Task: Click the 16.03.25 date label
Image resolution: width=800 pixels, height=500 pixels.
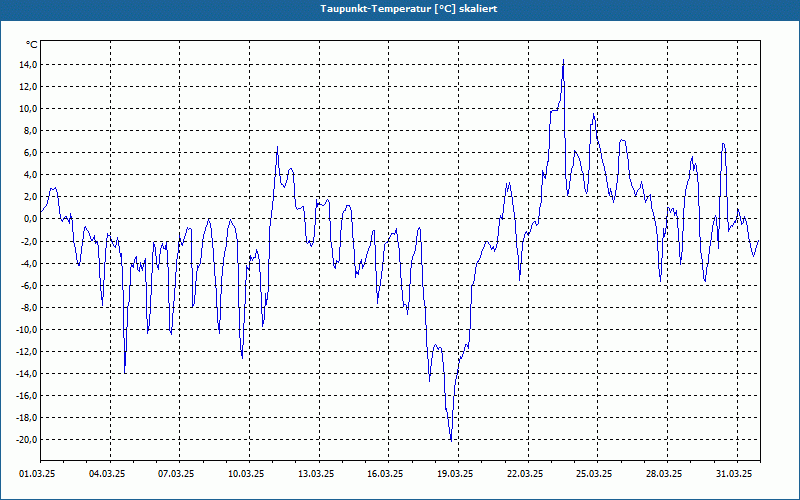Action: (x=385, y=474)
